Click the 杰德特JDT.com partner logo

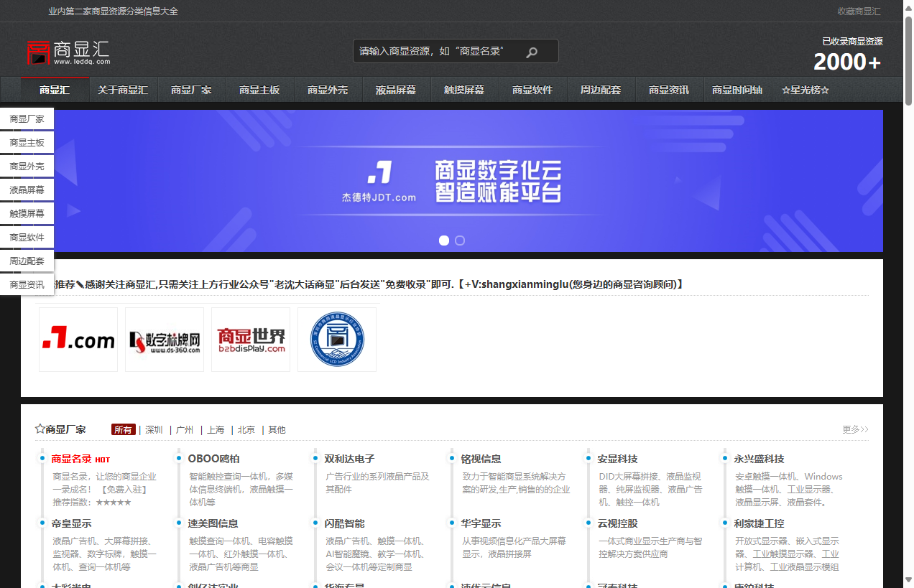tap(78, 339)
